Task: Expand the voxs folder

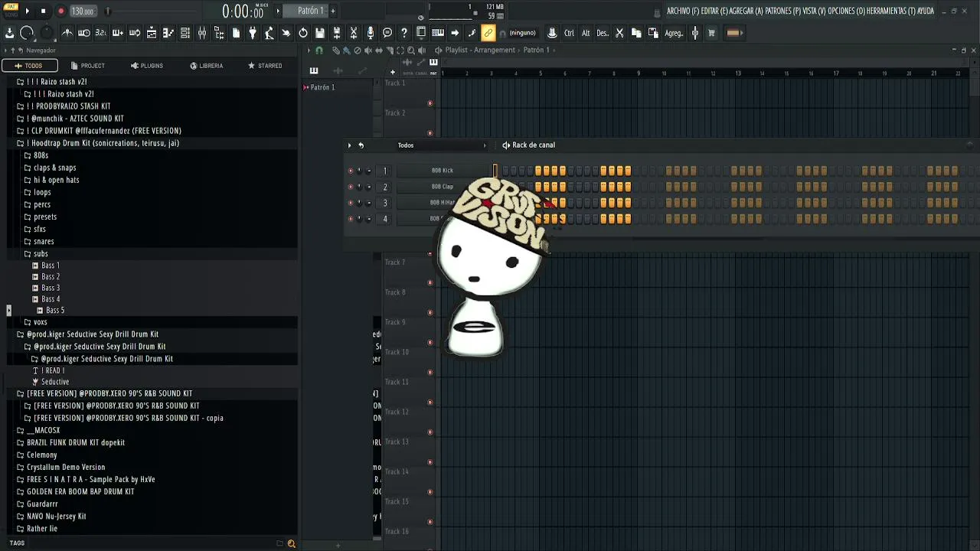Action: coord(28,322)
